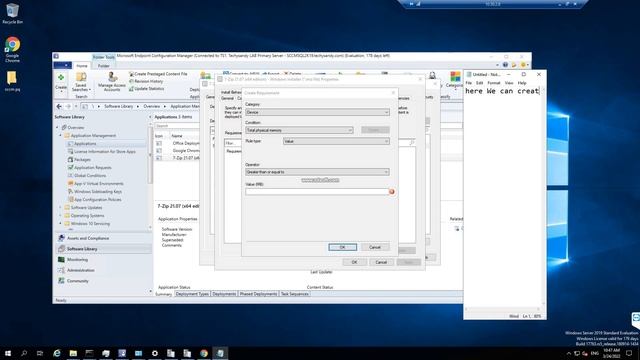Select Global Conditions tree item
640x360 pixels.
(90, 176)
